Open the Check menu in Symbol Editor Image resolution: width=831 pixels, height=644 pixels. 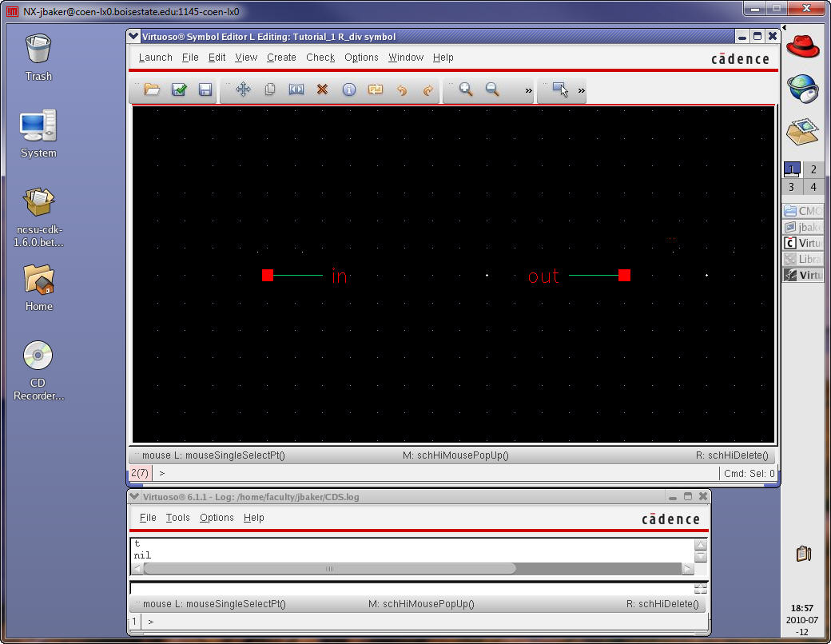[320, 58]
